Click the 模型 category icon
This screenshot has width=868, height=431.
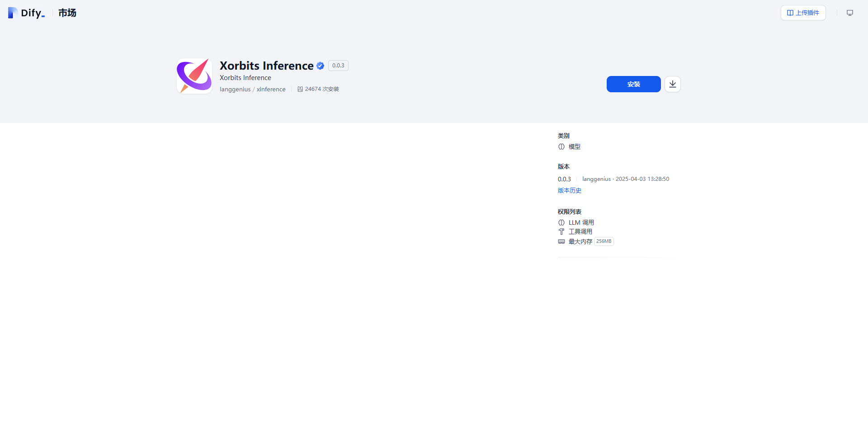[561, 147]
